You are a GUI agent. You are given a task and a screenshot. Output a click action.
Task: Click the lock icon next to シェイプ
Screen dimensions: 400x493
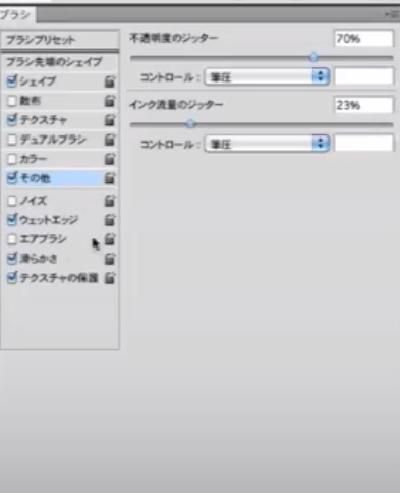[x=110, y=81]
